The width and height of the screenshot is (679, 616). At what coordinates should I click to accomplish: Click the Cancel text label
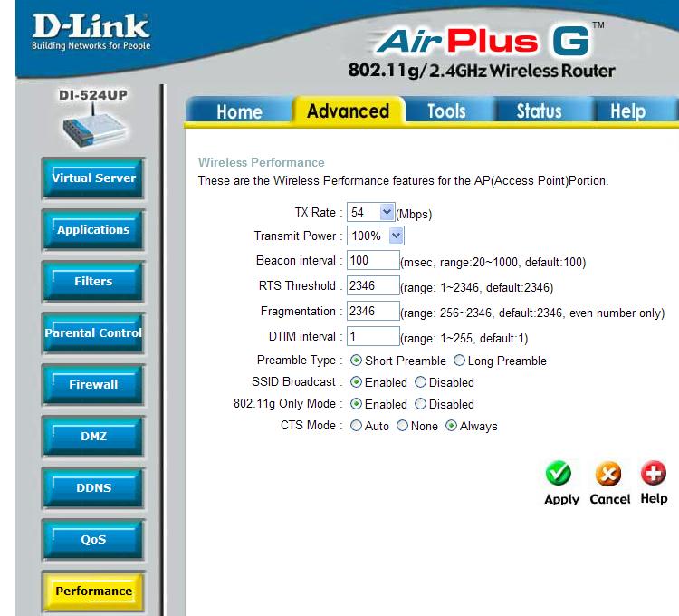click(x=609, y=499)
